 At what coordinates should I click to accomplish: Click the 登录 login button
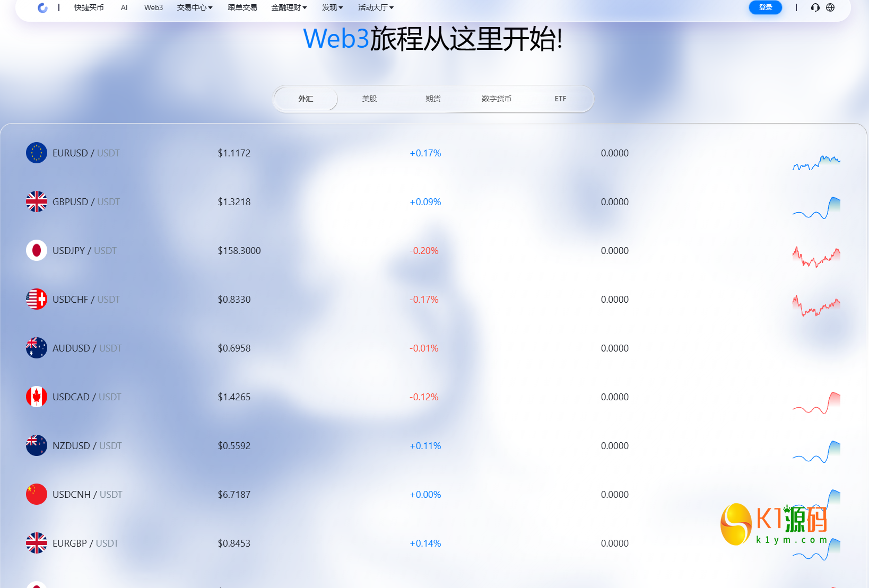click(x=766, y=7)
